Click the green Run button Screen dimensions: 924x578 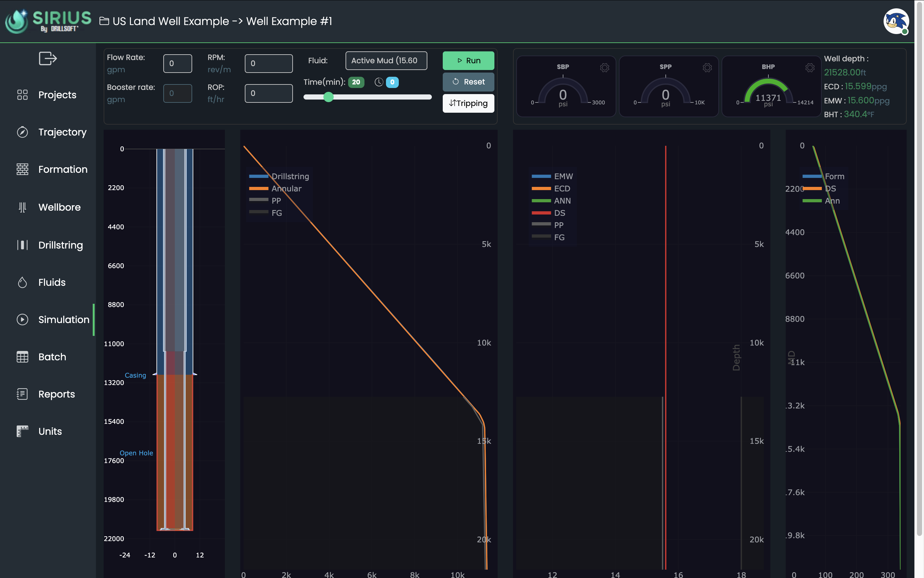pyautogui.click(x=468, y=61)
